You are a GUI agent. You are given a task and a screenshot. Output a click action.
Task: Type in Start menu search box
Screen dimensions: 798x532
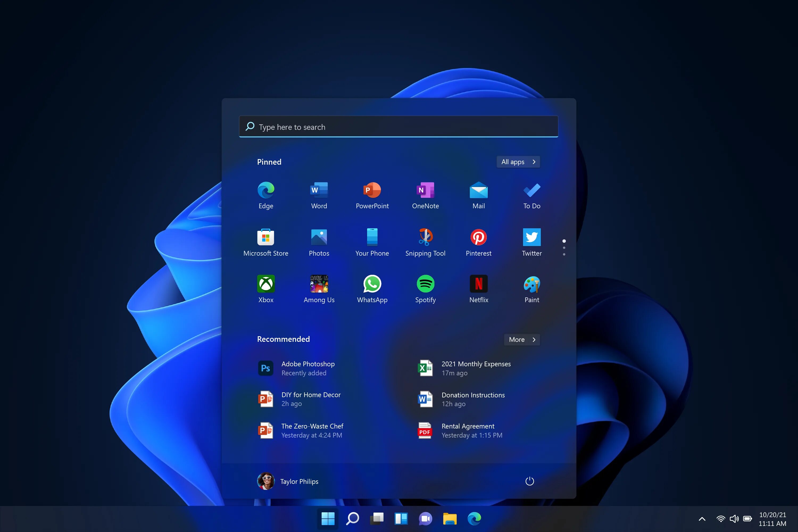point(399,126)
